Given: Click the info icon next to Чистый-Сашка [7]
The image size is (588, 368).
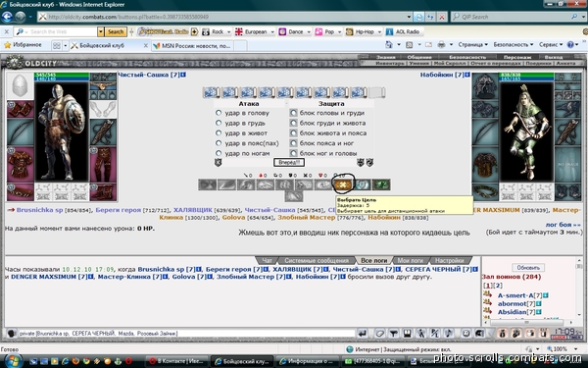Looking at the screenshot, I should [x=183, y=75].
